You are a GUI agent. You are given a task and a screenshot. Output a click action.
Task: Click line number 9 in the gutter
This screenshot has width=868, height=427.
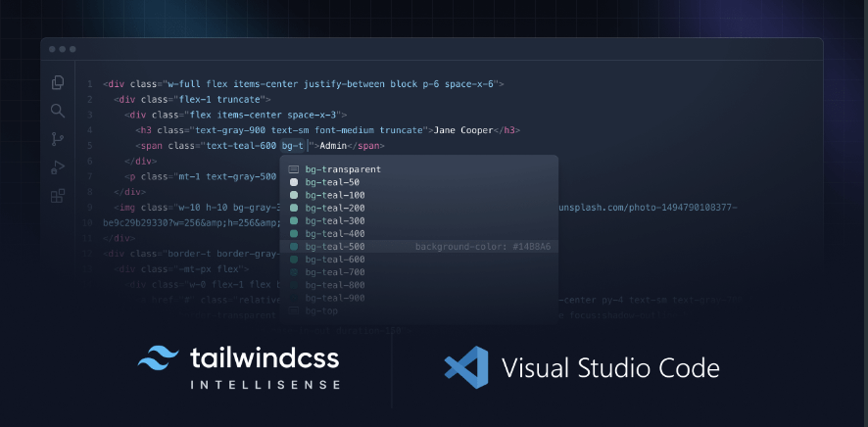click(x=90, y=208)
